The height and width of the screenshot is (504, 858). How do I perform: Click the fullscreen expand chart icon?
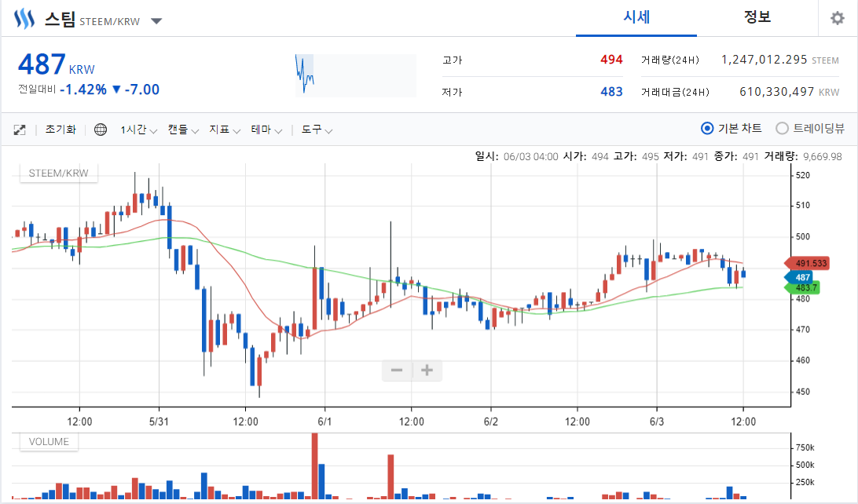pos(20,130)
